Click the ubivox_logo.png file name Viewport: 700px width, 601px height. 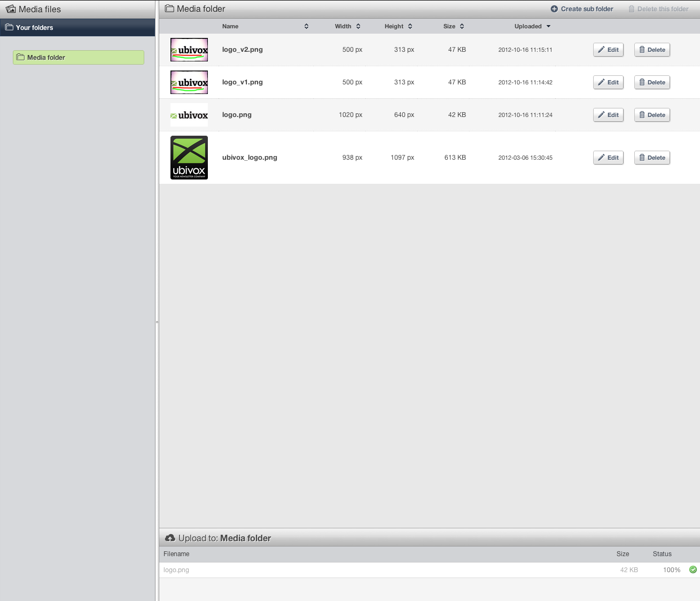250,158
